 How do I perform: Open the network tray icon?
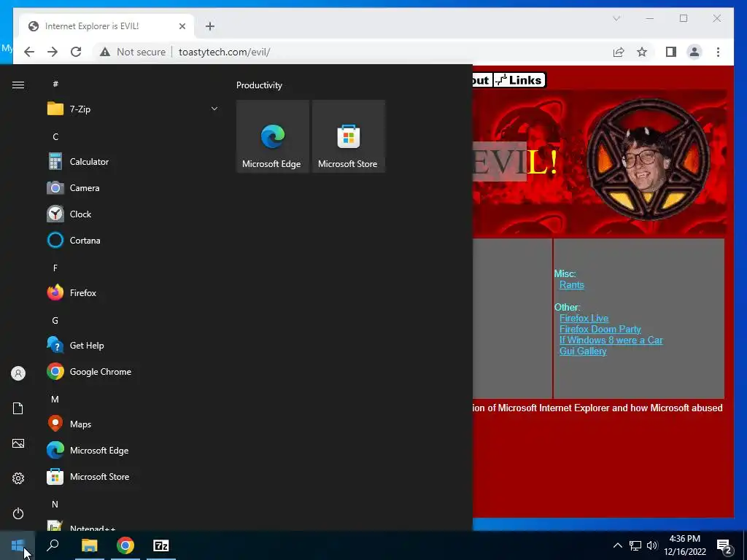pyautogui.click(x=635, y=545)
